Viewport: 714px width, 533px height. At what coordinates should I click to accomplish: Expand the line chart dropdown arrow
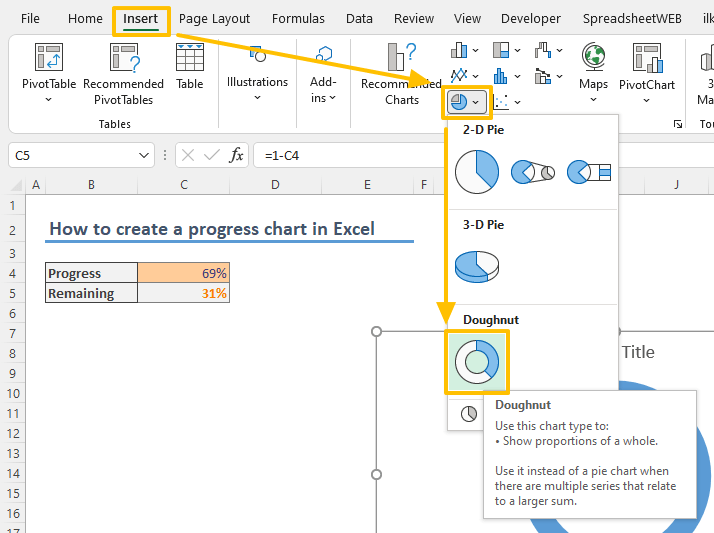pos(475,76)
